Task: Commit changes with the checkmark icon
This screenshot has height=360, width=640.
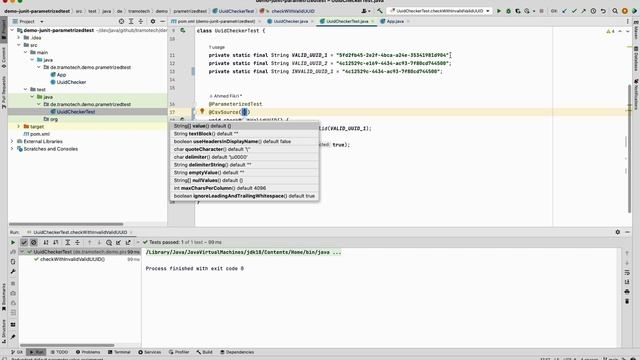Action: 574,11
